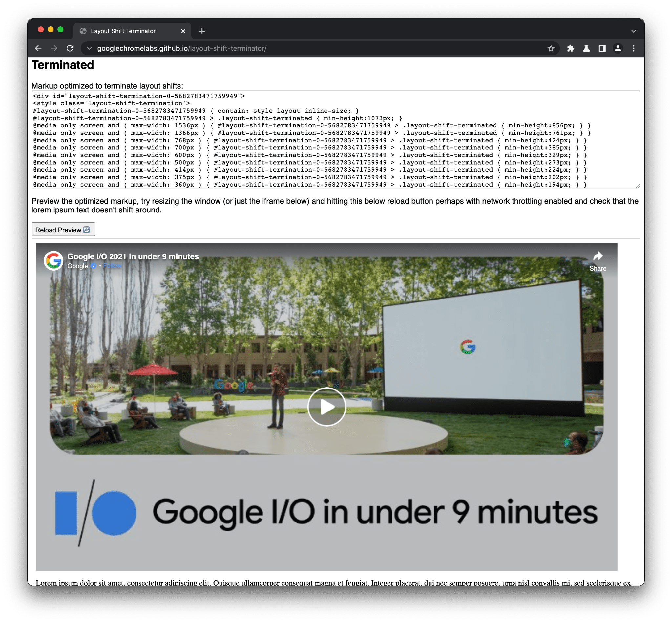
Task: Click the browser profile account icon
Action: coord(618,48)
